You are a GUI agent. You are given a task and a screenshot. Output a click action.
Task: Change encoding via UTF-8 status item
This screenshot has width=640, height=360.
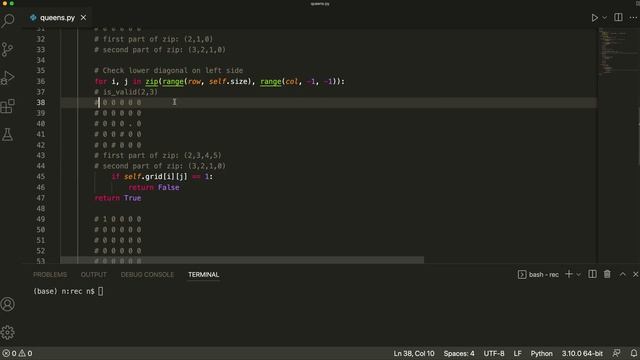click(494, 353)
